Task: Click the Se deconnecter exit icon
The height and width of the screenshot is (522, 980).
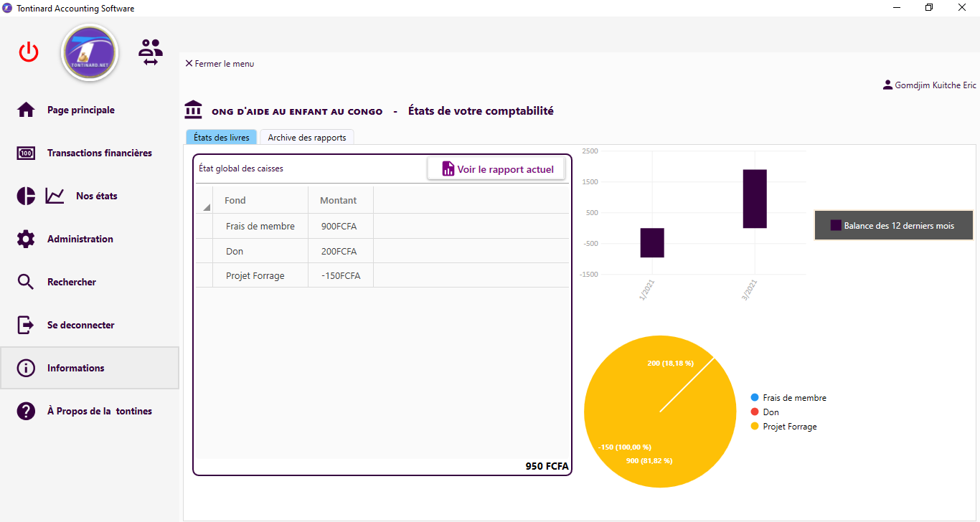Action: [x=26, y=325]
